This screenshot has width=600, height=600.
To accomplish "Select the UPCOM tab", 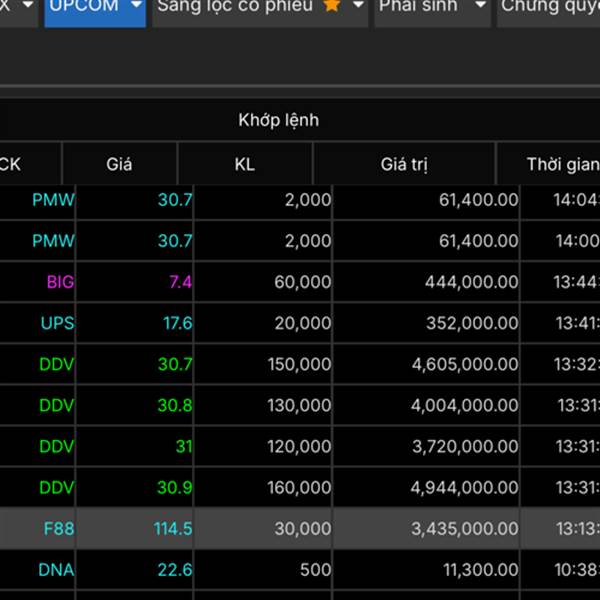I will [84, 6].
